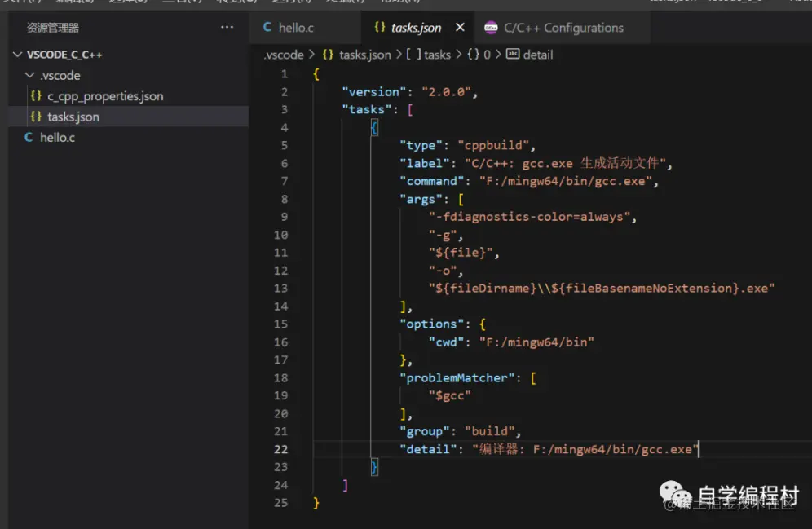The height and width of the screenshot is (529, 812).
Task: Click the "F:/mingw64/bin" cwd value
Action: pos(536,342)
